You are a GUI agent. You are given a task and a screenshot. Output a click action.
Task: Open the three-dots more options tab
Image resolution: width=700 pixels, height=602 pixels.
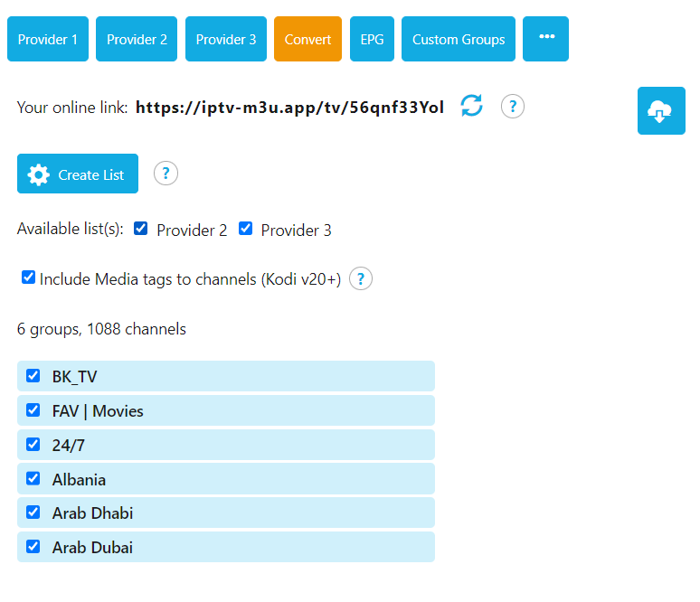point(545,39)
